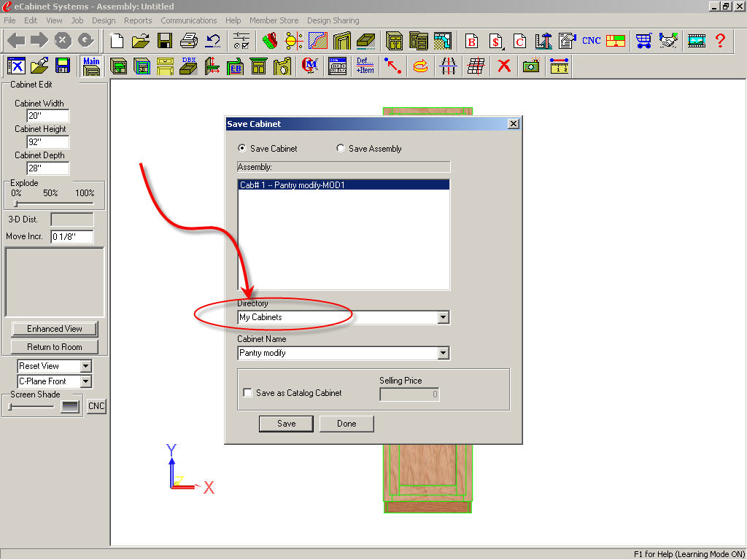
Task: Click the Cabinet Width field
Action: 48,116
